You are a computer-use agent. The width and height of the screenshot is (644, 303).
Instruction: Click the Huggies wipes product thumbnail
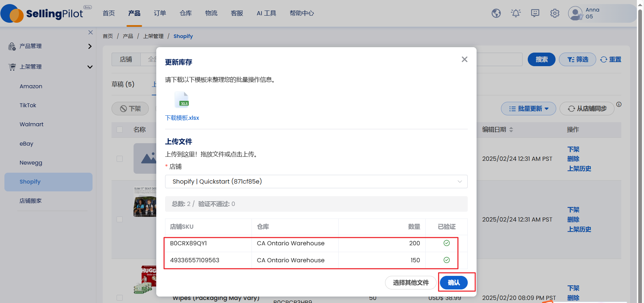click(x=145, y=280)
